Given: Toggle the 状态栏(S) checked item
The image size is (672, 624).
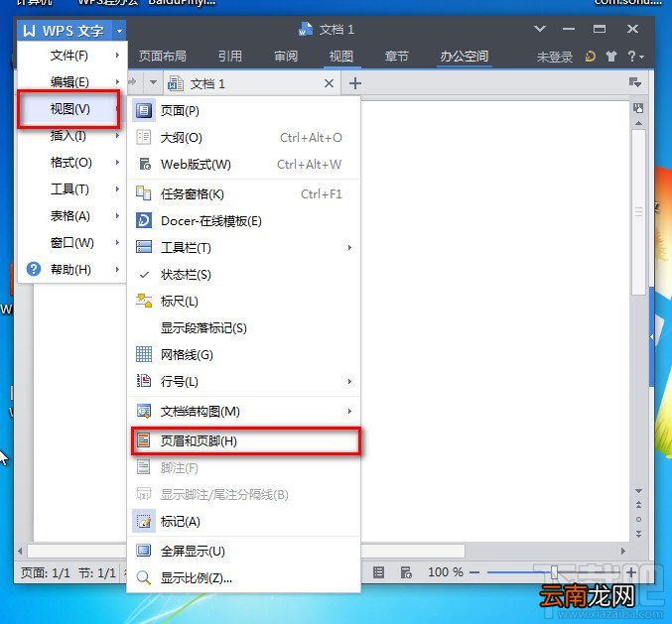Looking at the screenshot, I should coord(243,275).
